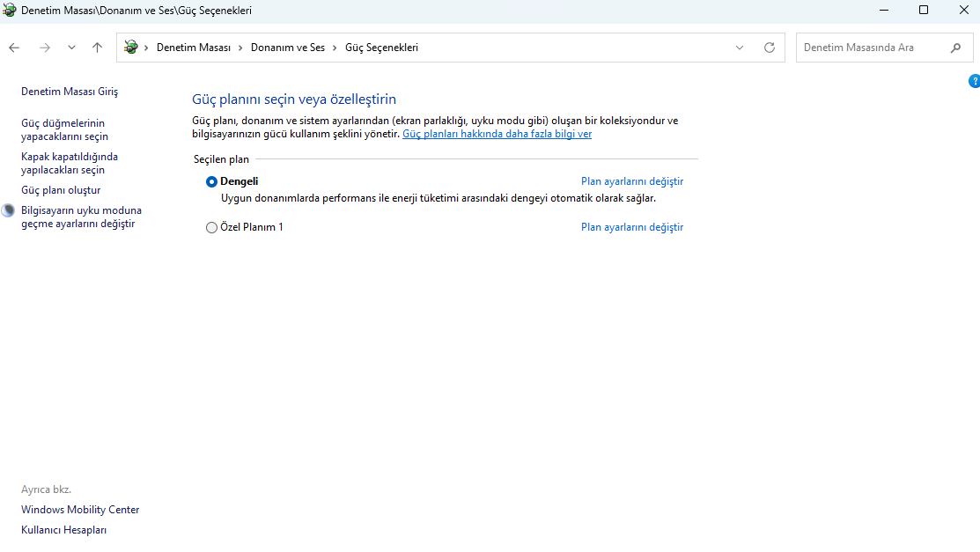Expand the address bar history dropdown
The height and width of the screenshot is (552, 980).
point(740,48)
